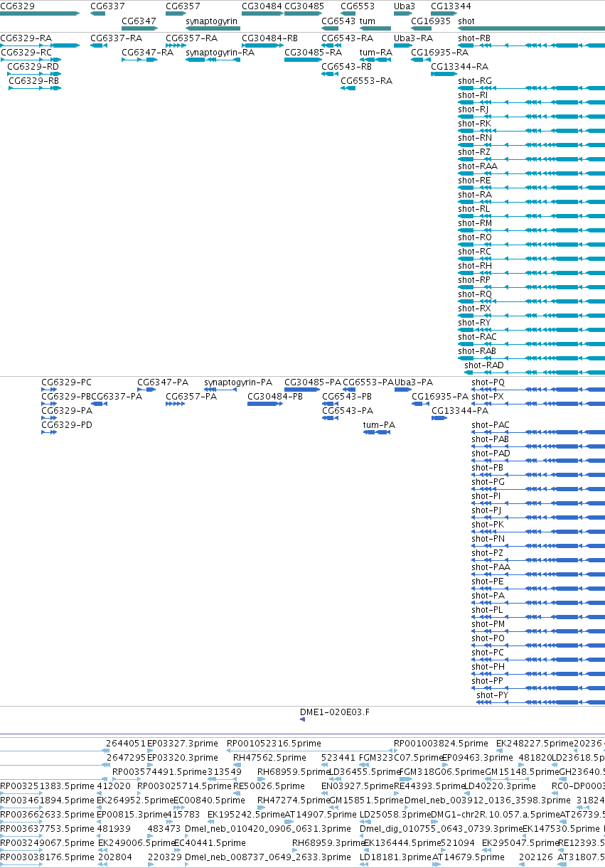Select transcript shot-RAC
Viewport: 605px width, 868px height.
click(x=478, y=336)
